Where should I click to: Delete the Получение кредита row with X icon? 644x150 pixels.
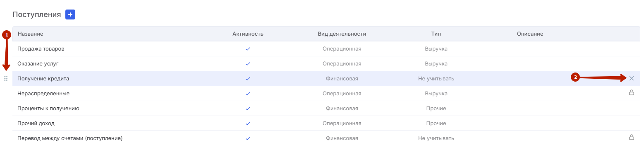(632, 78)
